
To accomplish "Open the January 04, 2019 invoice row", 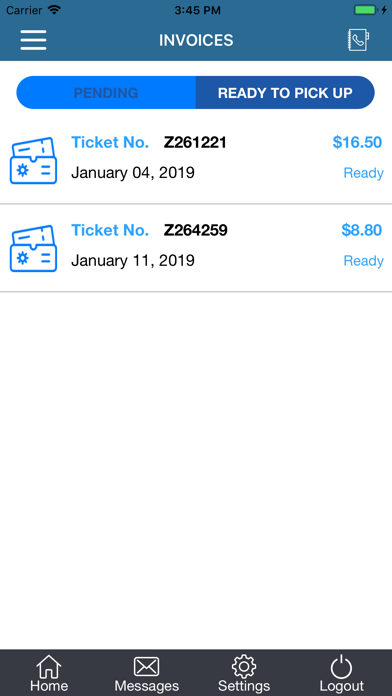I will tap(196, 160).
